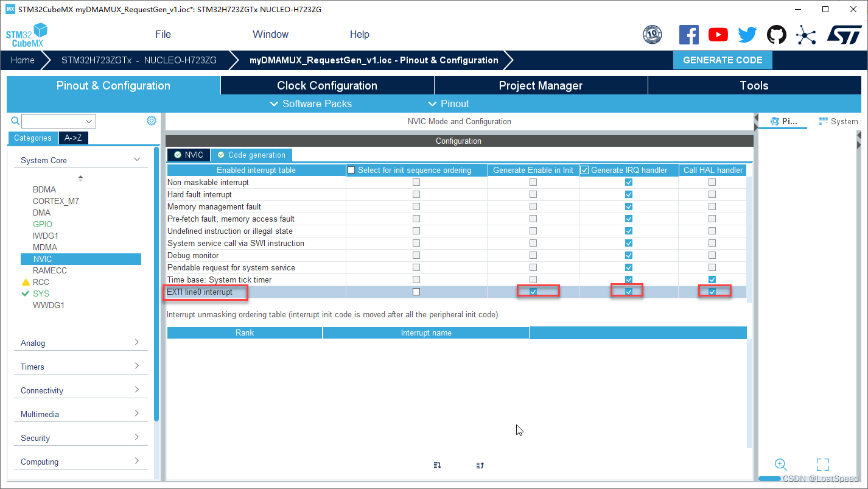Open the GitHub icon link

click(777, 35)
